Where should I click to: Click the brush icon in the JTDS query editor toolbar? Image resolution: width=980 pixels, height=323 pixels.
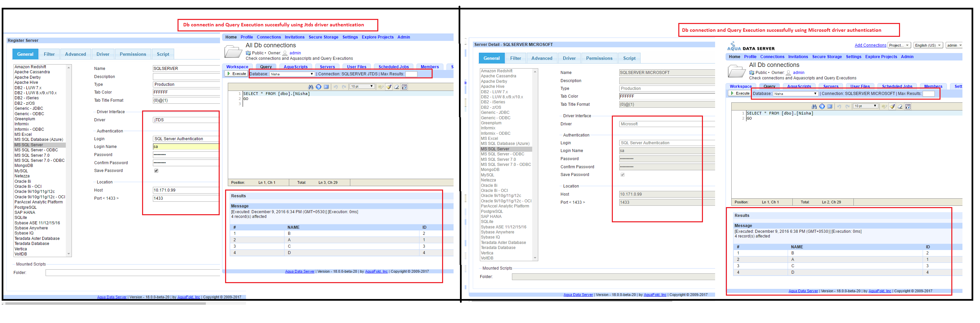389,87
